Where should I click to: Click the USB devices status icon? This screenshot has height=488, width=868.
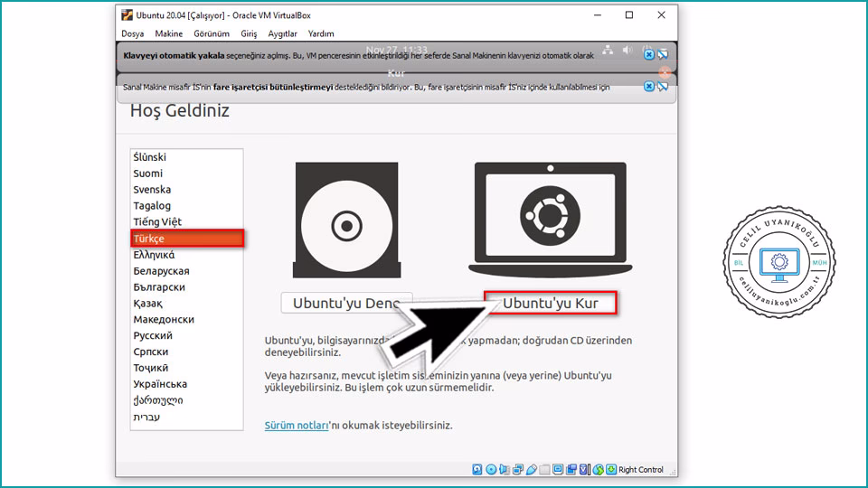coord(532,469)
